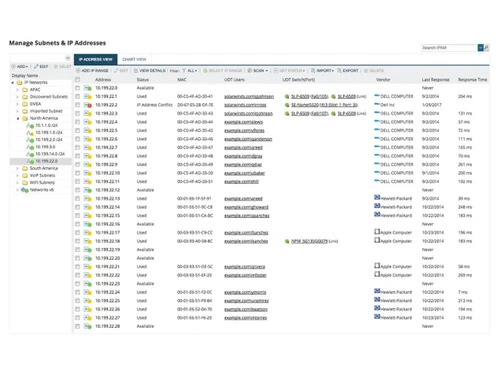Click subnet icon beside 10.1.1.0 /24
The width and height of the screenshot is (500, 375).
tap(30, 126)
